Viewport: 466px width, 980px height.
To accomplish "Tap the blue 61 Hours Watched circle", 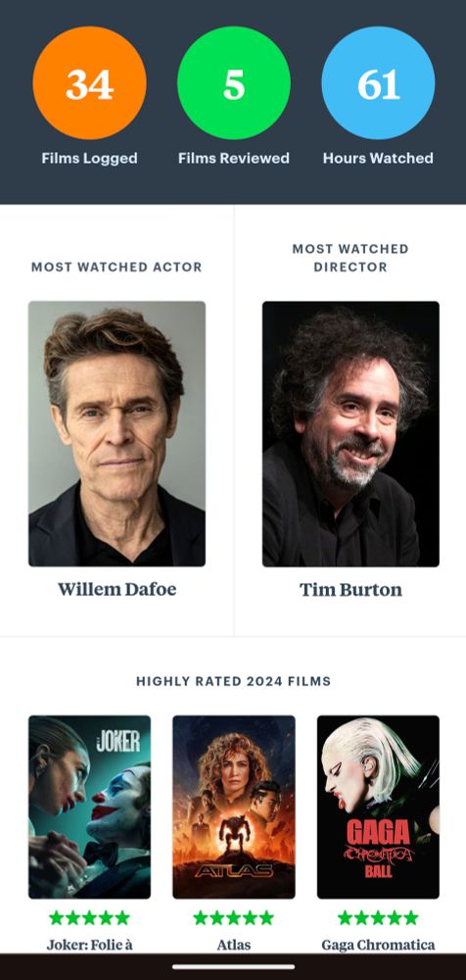I will [x=378, y=82].
